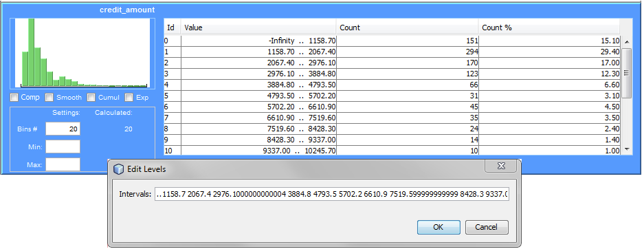
Task: Click the count cell showing 294
Action: pos(408,52)
